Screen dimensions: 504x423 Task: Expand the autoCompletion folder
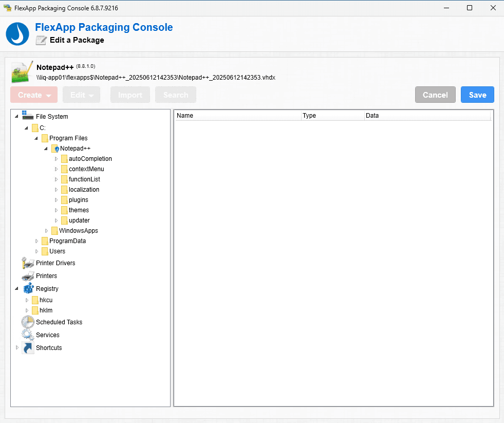57,159
